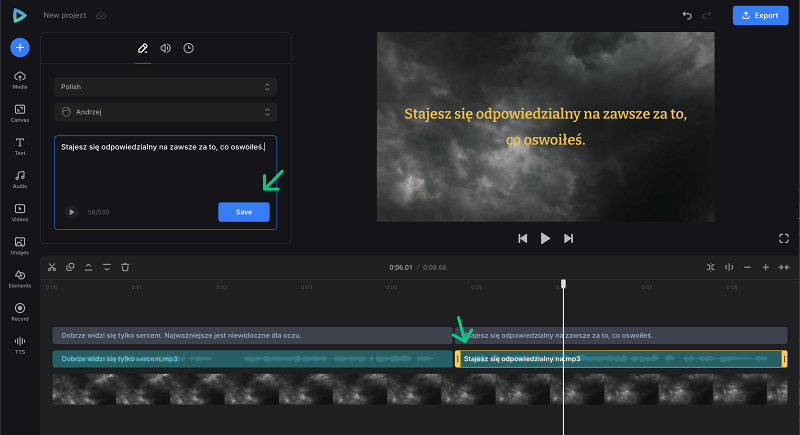Open the Canvas panel in sidebar
Image resolution: width=800 pixels, height=435 pixels.
tap(20, 113)
